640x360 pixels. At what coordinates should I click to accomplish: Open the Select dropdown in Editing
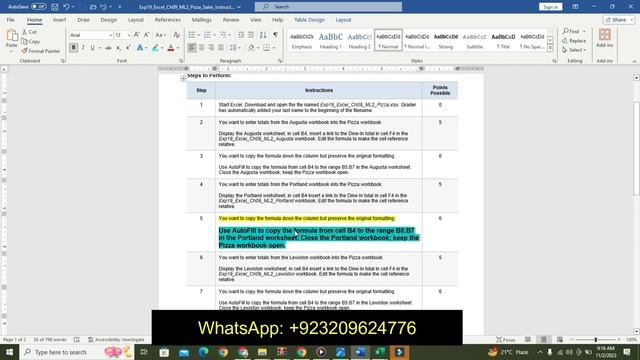574,50
